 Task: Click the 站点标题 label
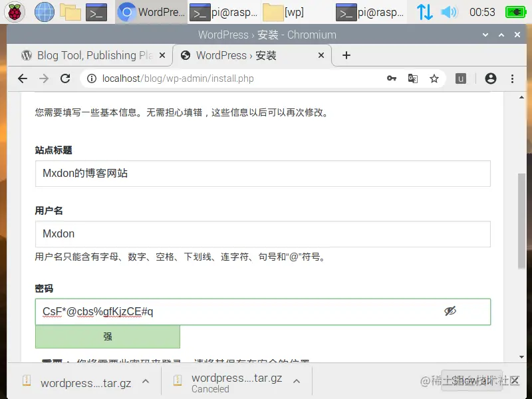click(x=53, y=150)
